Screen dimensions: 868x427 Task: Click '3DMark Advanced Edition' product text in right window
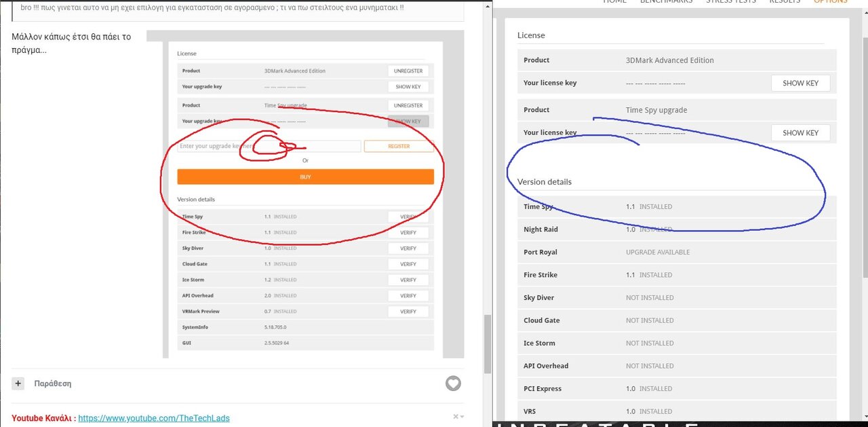tap(670, 60)
